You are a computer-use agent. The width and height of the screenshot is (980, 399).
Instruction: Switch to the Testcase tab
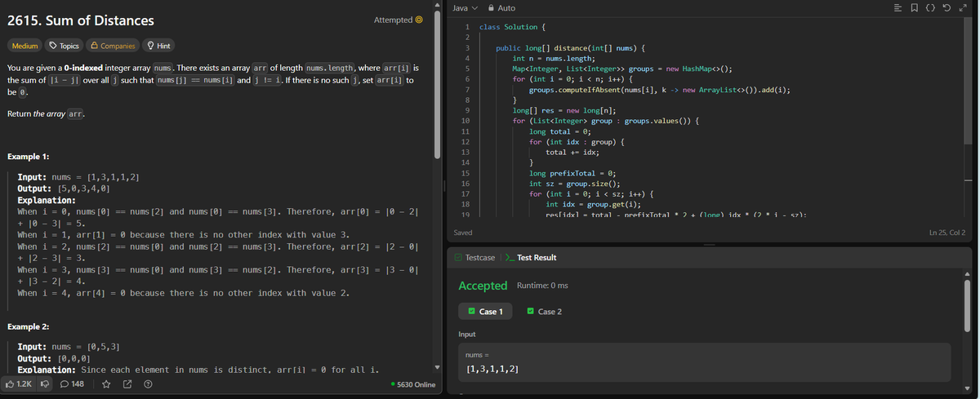point(474,258)
